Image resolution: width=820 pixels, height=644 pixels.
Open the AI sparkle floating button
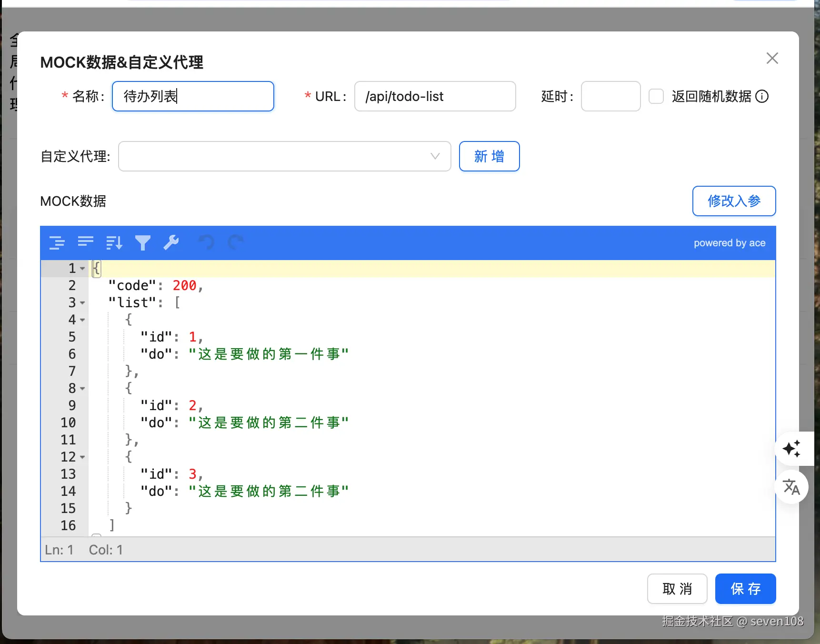click(792, 449)
